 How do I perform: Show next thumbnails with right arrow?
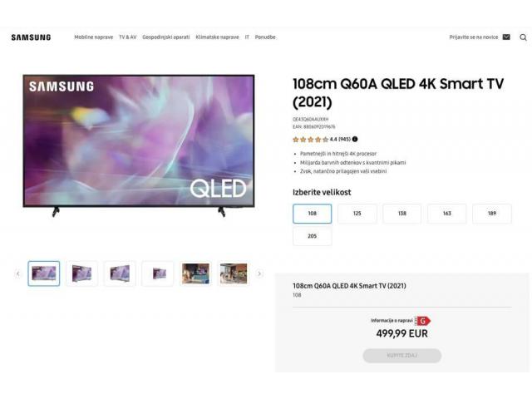[x=259, y=273]
